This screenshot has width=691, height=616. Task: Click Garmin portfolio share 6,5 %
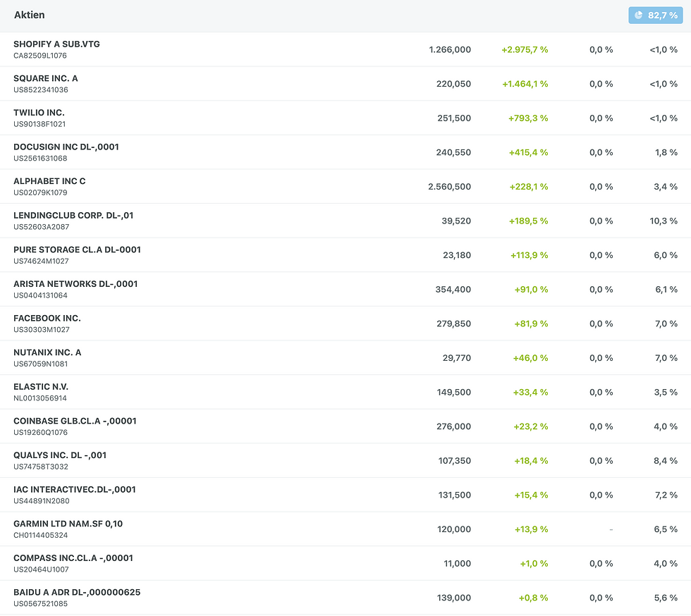click(666, 529)
